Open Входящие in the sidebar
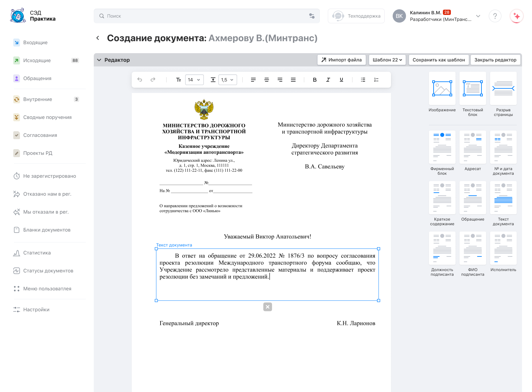 35,43
